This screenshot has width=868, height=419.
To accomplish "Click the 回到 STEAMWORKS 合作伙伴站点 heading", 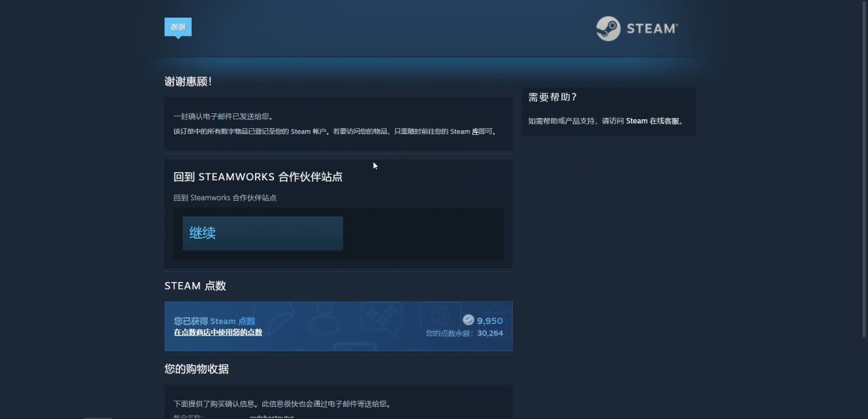I will click(258, 177).
